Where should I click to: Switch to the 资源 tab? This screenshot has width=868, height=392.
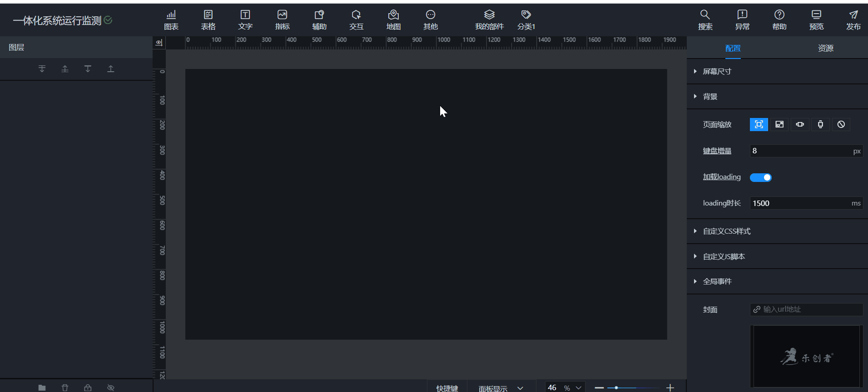tap(825, 48)
